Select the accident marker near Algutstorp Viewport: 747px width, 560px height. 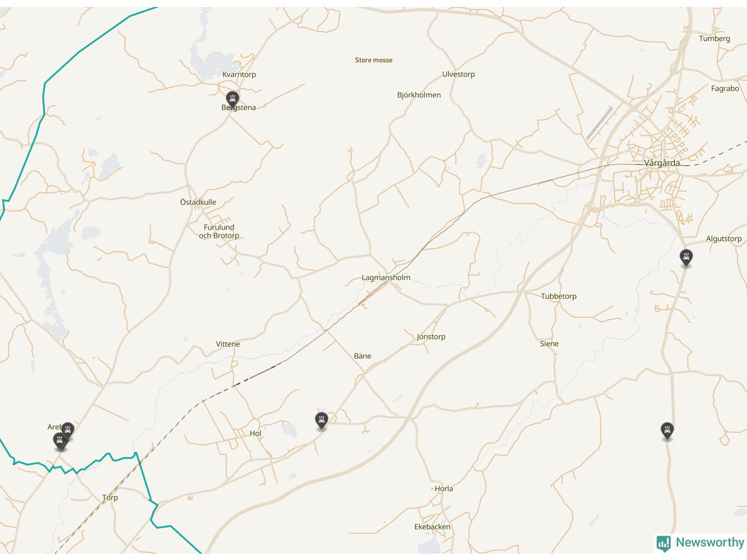tap(686, 258)
